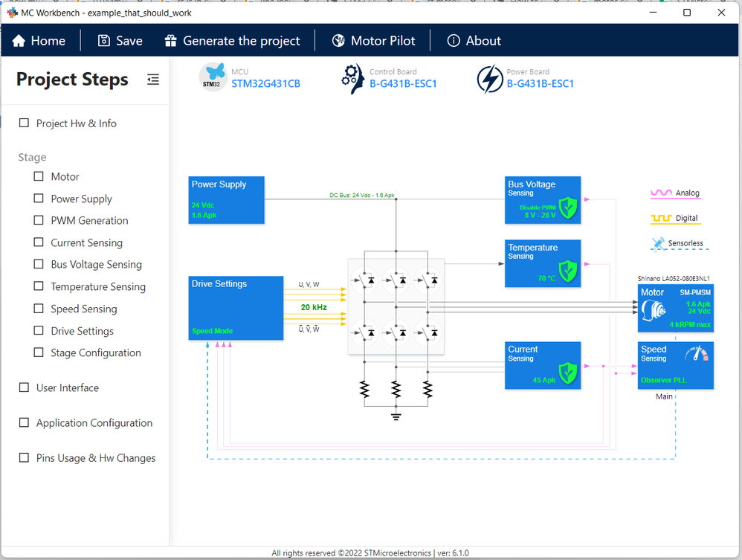Click the STM32 butterfly MCU icon
Viewport: 742px width, 560px height.
tap(213, 77)
